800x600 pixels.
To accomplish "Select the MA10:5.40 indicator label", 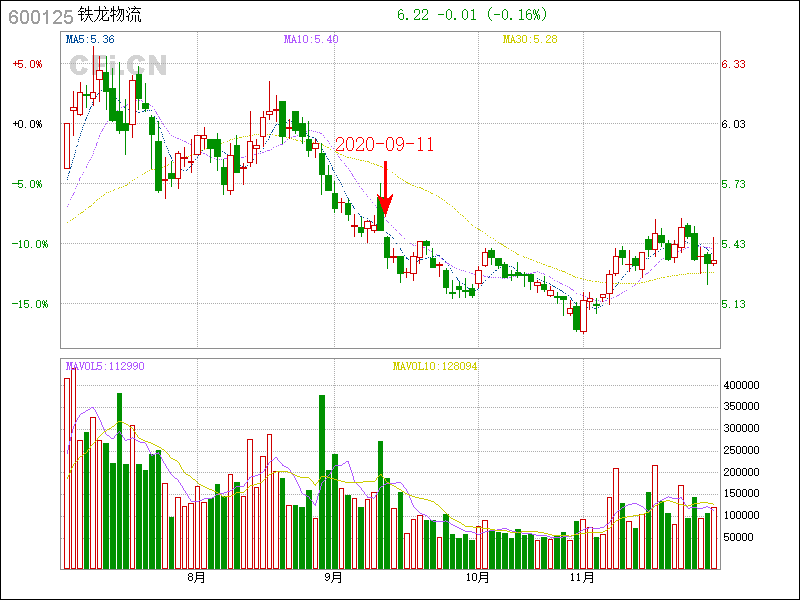I will click(x=311, y=40).
